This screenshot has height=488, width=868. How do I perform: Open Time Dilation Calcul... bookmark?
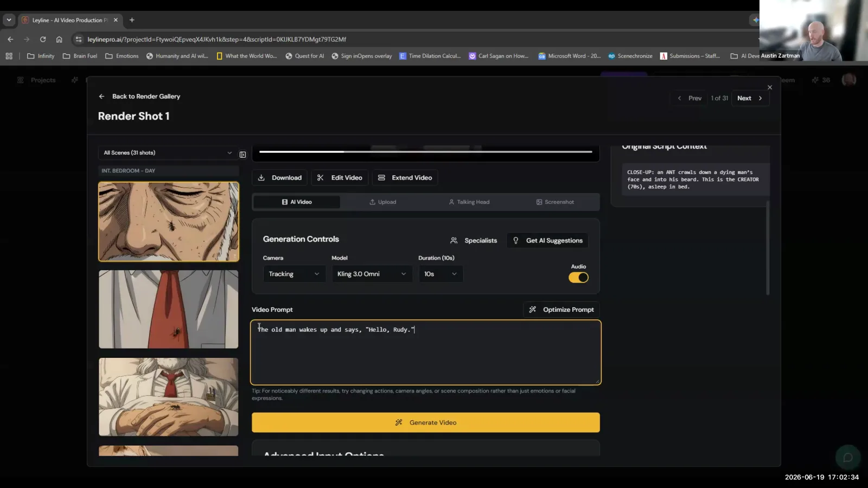(430, 56)
